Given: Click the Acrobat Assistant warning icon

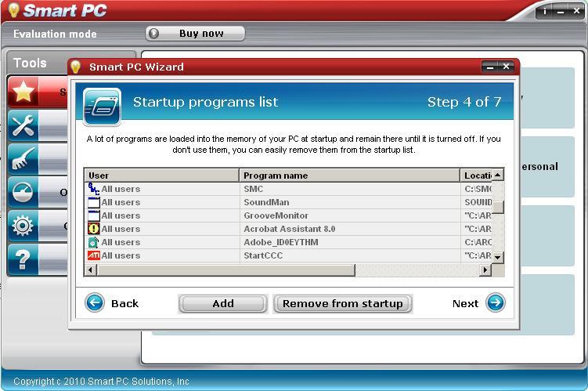Looking at the screenshot, I should pyautogui.click(x=93, y=229).
